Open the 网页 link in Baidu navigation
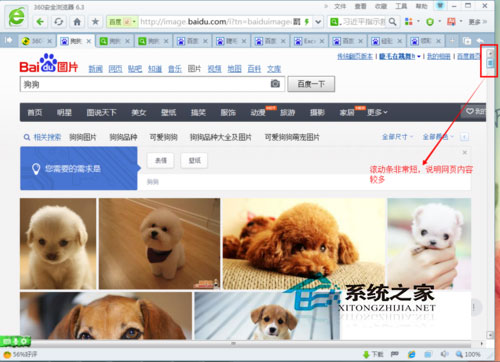 tap(115, 69)
